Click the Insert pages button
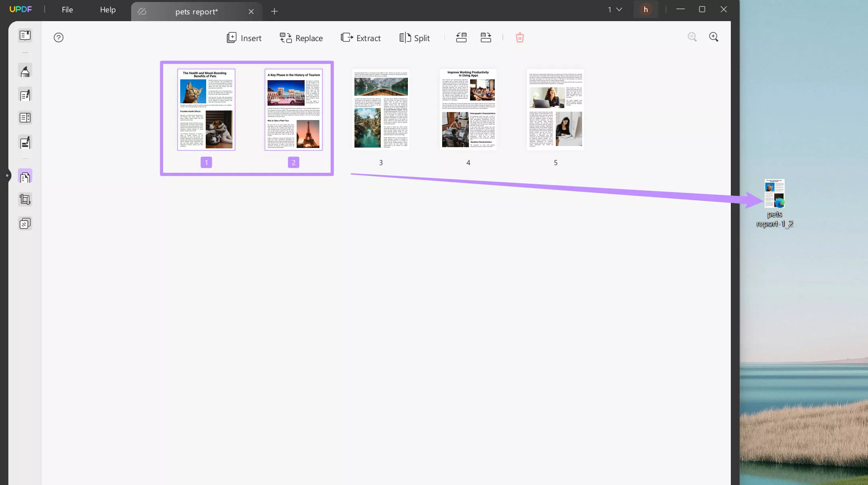868x485 pixels. pos(244,38)
